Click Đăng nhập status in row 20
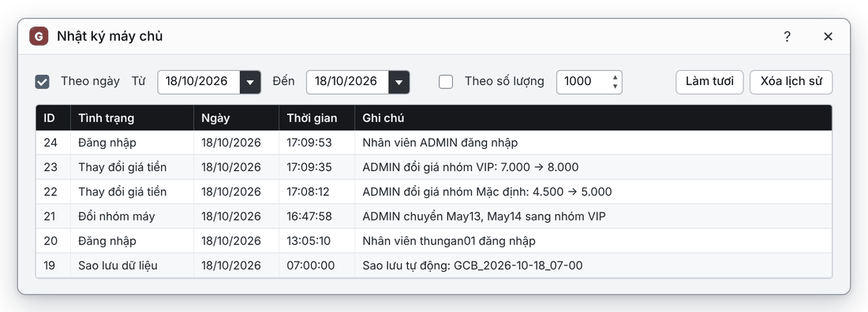The image size is (868, 312). coord(132,241)
